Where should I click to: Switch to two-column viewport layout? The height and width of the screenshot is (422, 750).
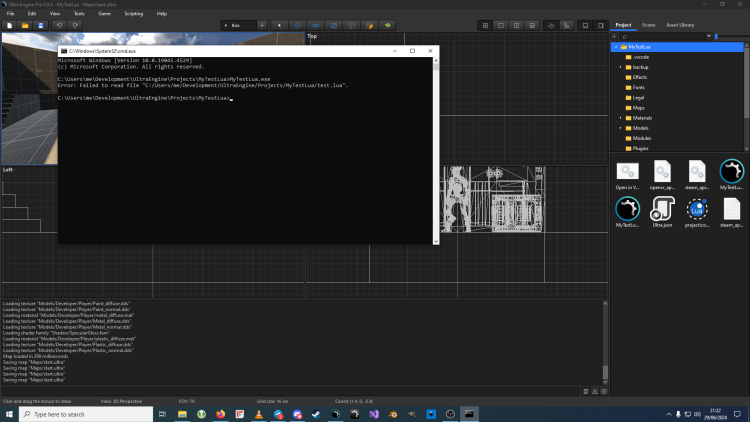(x=517, y=25)
